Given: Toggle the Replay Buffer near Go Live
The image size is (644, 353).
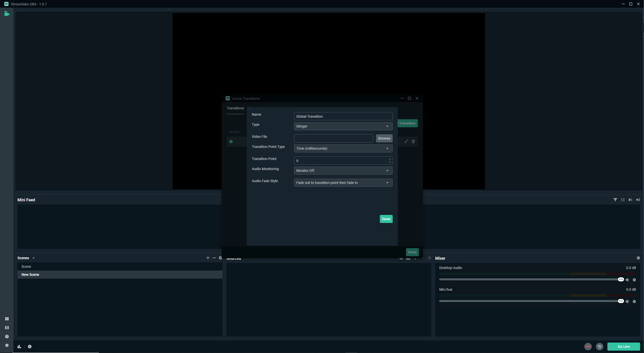Looking at the screenshot, I should pos(600,346).
